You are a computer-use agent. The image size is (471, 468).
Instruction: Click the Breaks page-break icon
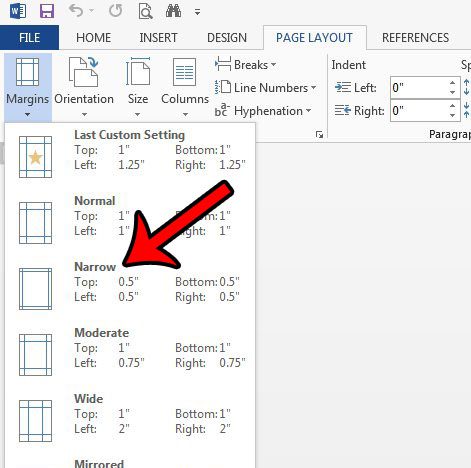[223, 64]
